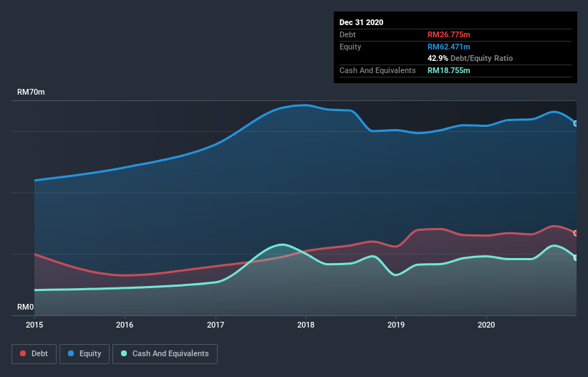
Task: Click the Debt row label in tooltip
Action: pos(347,34)
